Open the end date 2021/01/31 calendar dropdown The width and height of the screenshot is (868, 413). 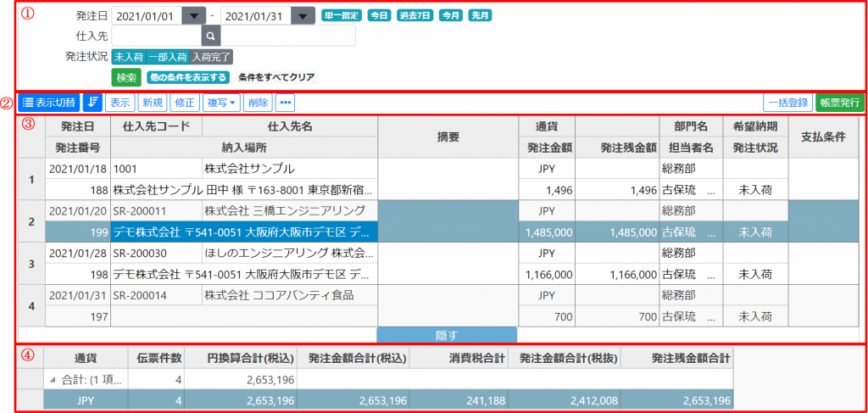[x=303, y=16]
